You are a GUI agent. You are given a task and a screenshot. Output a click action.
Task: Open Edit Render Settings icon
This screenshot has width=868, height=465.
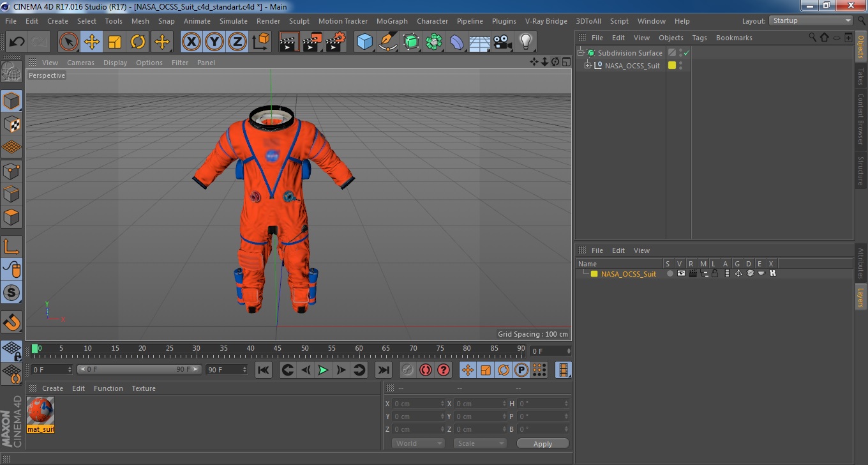[336, 42]
